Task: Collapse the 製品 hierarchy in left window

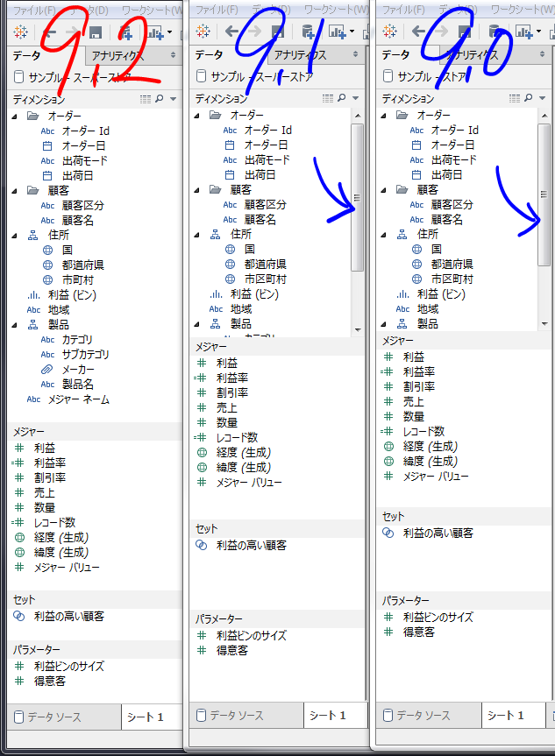Action: coord(15,326)
